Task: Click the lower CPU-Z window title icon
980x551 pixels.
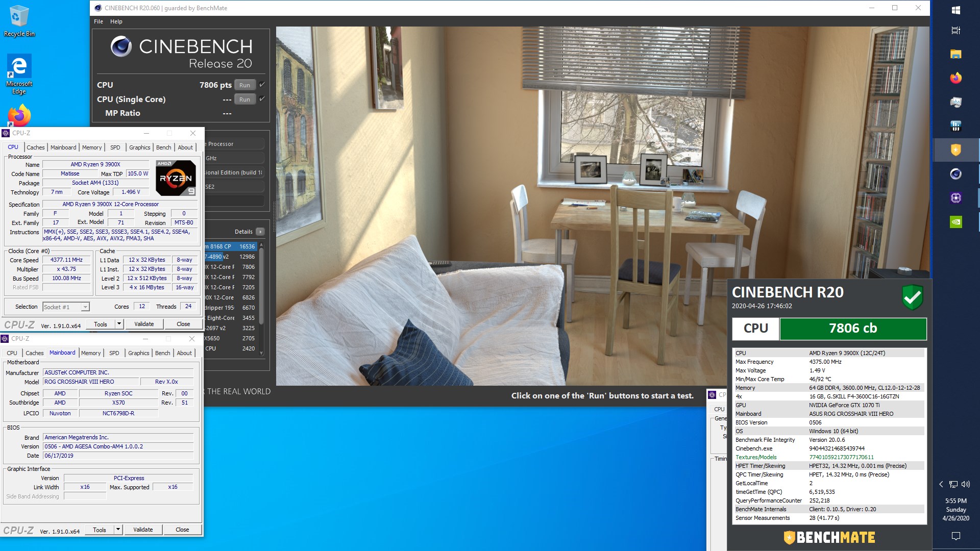Action: pyautogui.click(x=5, y=339)
